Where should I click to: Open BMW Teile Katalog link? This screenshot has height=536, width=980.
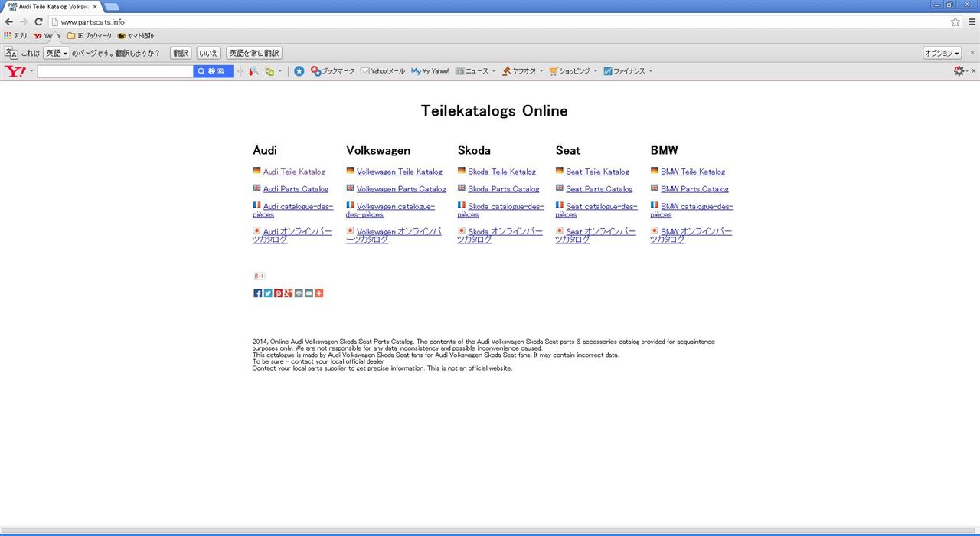coord(693,172)
